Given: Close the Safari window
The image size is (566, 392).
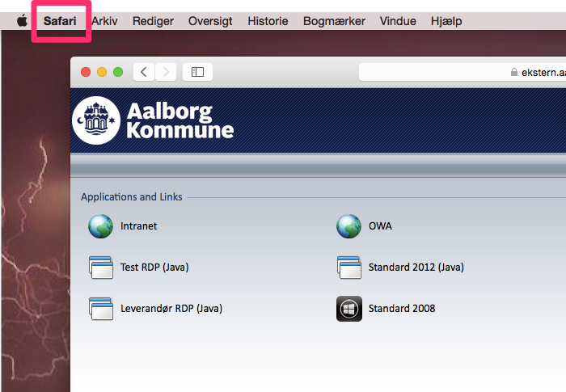Looking at the screenshot, I should 86,72.
